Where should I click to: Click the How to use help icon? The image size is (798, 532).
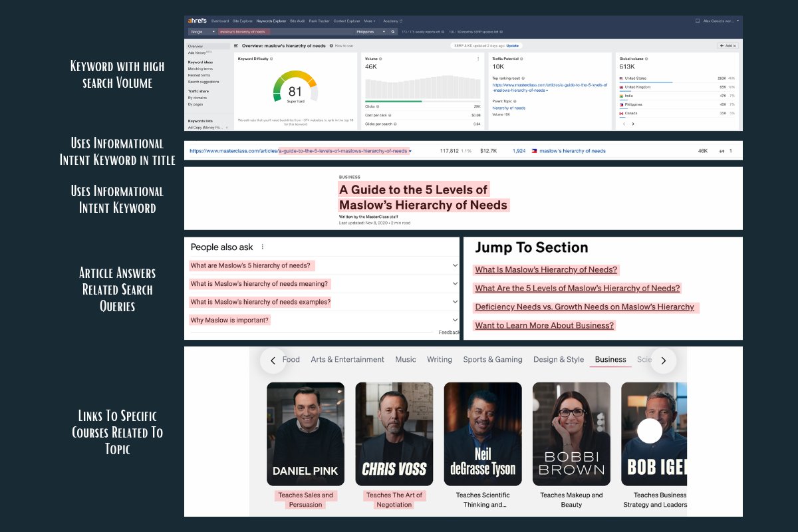(331, 46)
